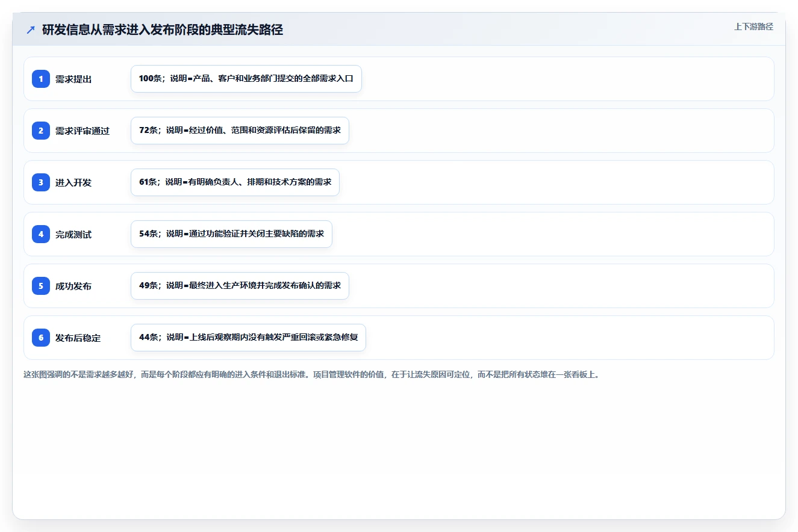Click the 成功发布 stage label
This screenshot has width=798, height=532.
(x=73, y=286)
